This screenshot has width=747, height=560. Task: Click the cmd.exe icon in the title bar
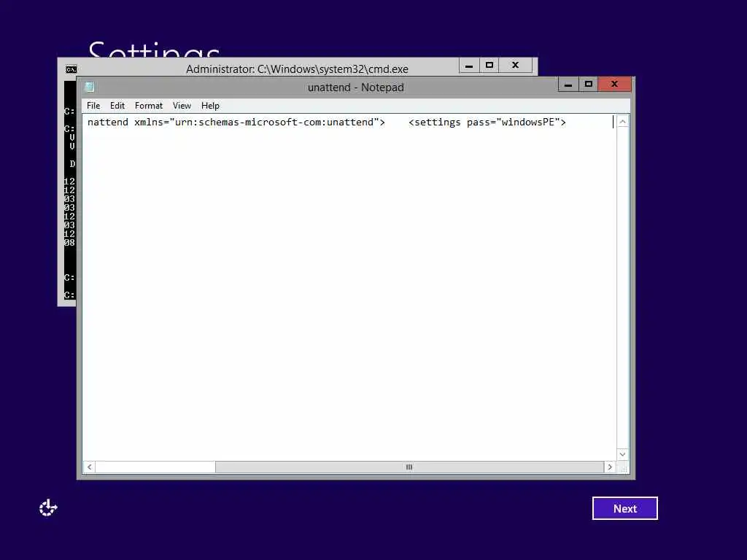pos(71,69)
